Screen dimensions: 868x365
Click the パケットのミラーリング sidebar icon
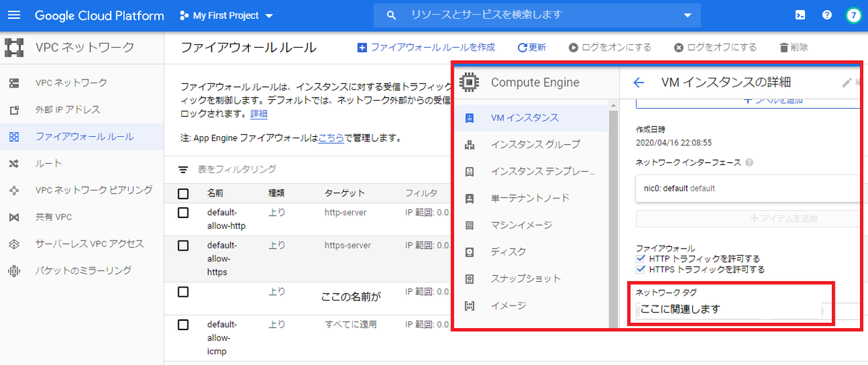click(x=14, y=271)
